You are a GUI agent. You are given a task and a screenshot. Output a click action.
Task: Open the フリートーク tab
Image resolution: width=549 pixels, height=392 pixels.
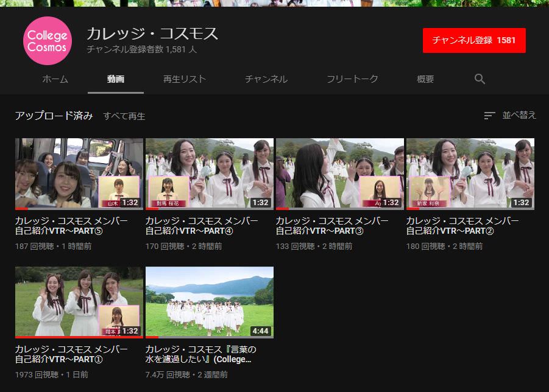pyautogui.click(x=352, y=79)
